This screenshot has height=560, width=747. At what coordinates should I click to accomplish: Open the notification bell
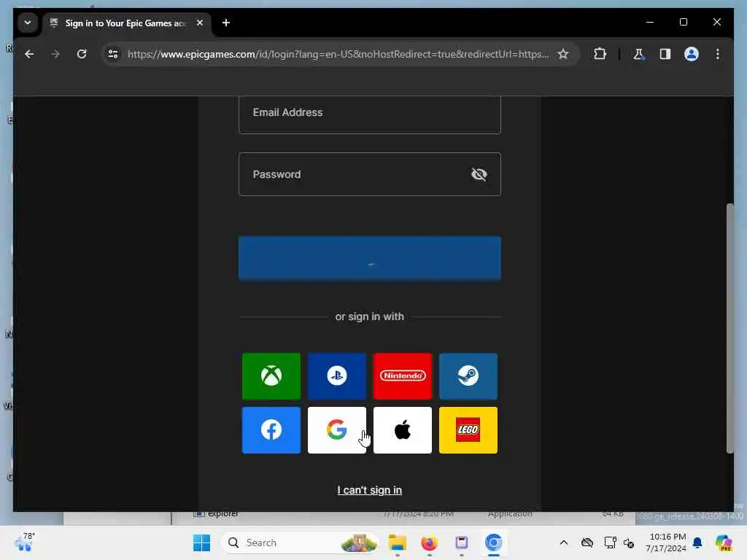[697, 542]
